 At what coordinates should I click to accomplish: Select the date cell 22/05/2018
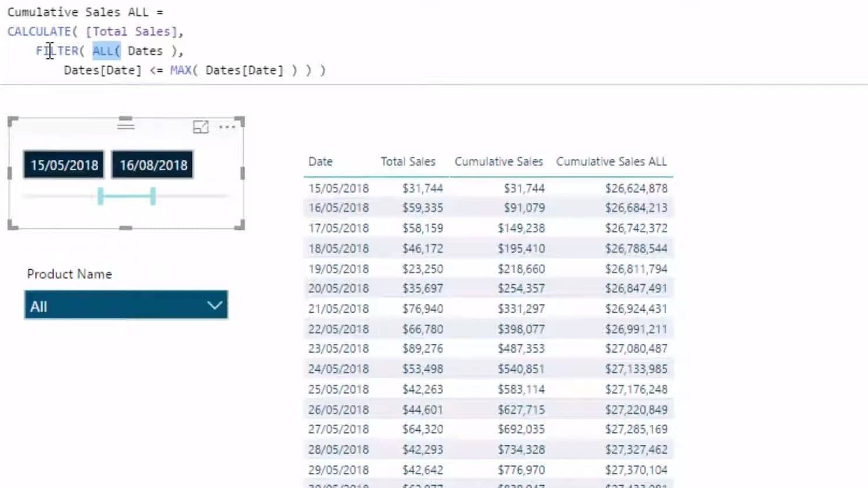pos(338,329)
